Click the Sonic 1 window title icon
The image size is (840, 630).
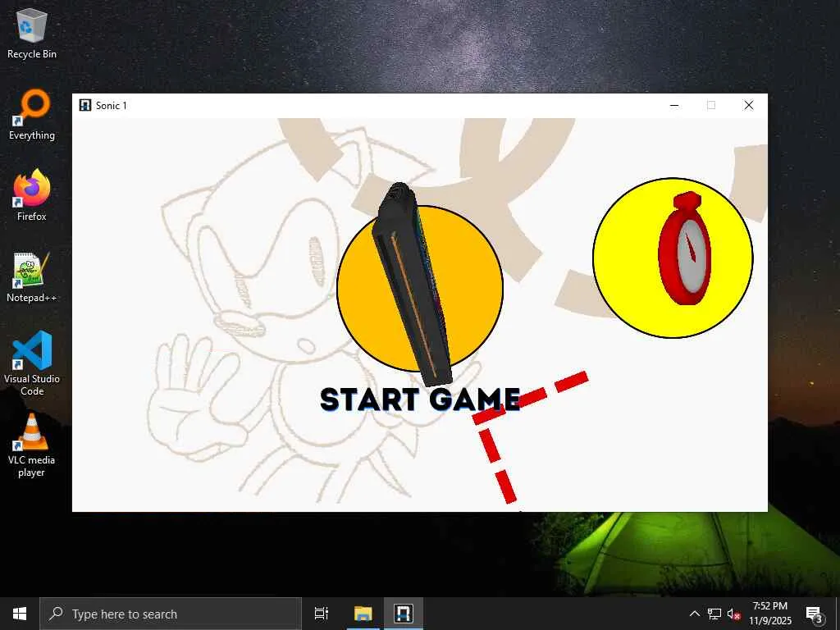pos(85,105)
